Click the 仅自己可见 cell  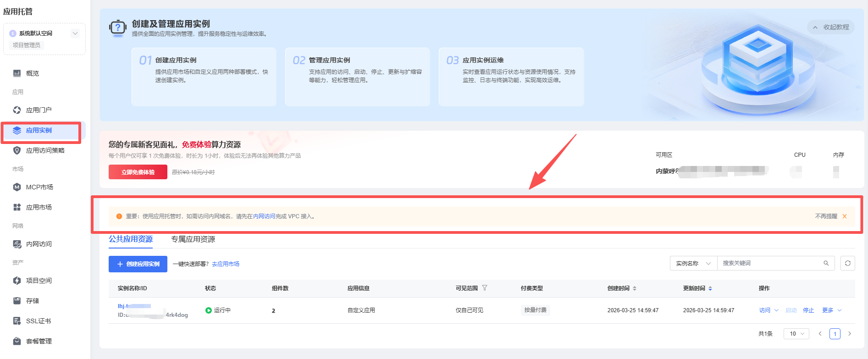(470, 310)
